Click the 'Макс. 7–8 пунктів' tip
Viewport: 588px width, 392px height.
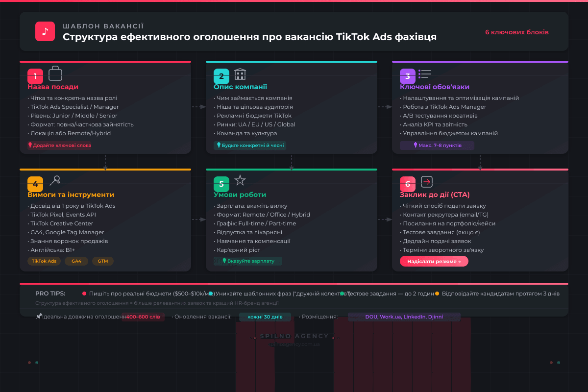[437, 146]
